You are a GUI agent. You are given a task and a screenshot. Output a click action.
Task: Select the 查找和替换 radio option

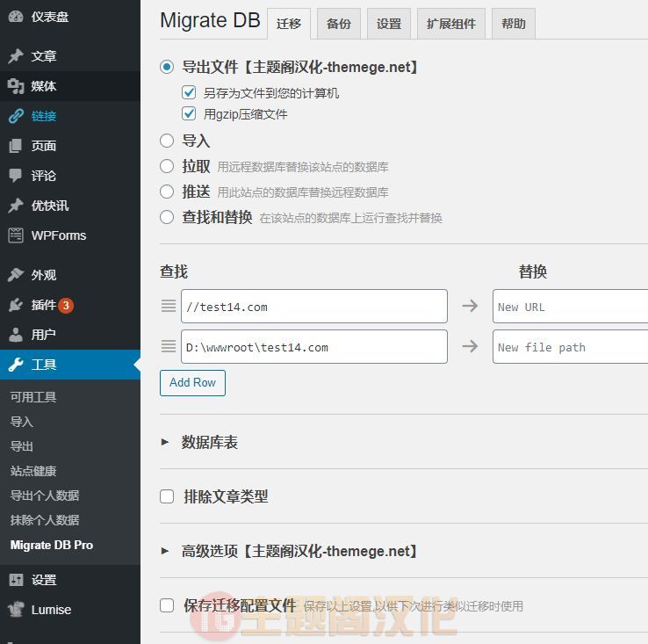click(167, 217)
